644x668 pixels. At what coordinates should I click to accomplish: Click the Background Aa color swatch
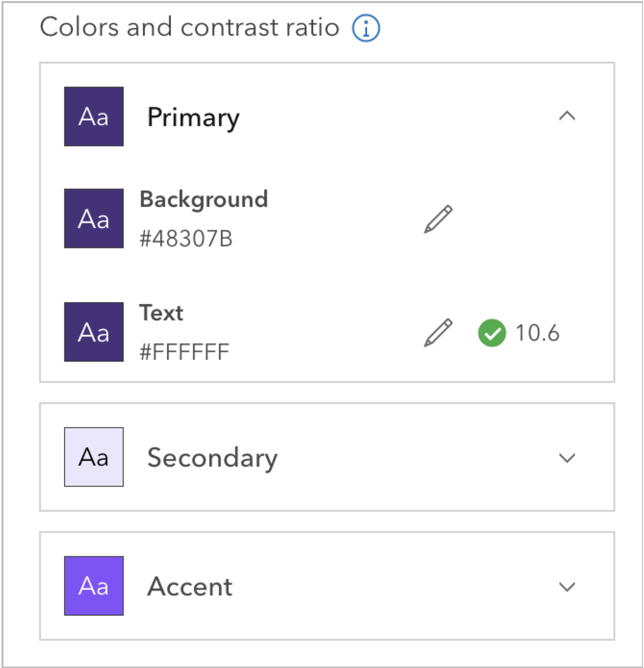[x=94, y=218]
